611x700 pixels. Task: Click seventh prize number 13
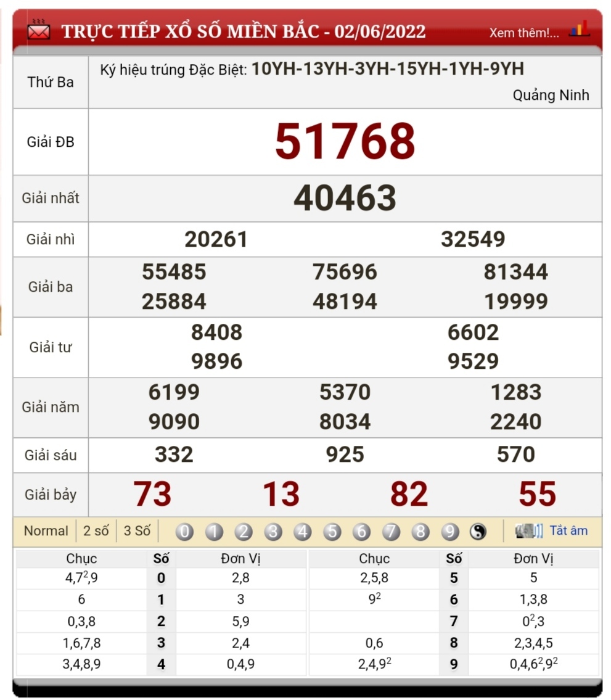pyautogui.click(x=281, y=494)
